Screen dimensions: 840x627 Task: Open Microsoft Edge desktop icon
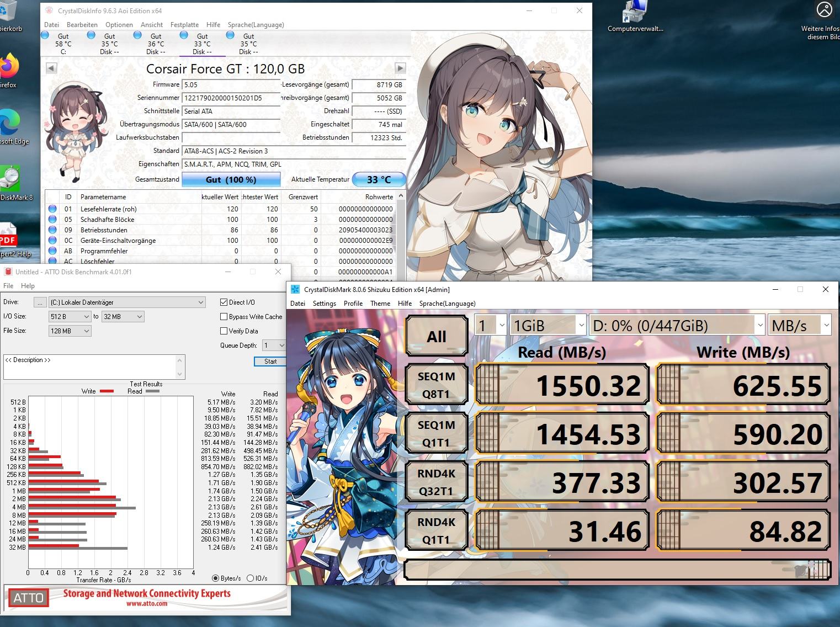point(11,127)
